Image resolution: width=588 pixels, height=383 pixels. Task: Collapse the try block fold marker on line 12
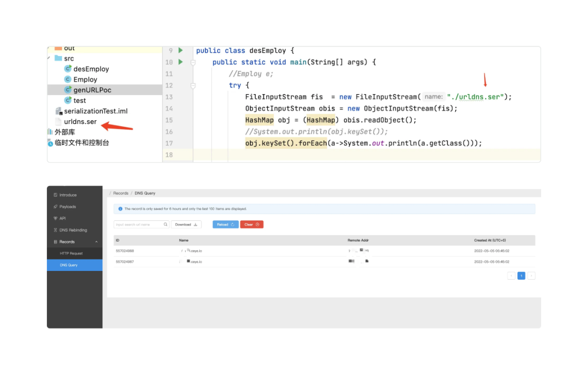(x=193, y=85)
